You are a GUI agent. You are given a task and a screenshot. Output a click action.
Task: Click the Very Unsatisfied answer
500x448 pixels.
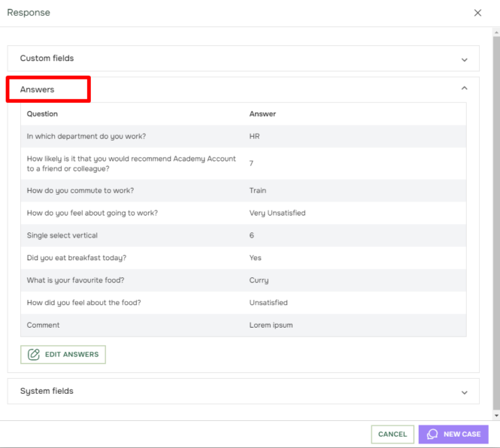click(277, 213)
